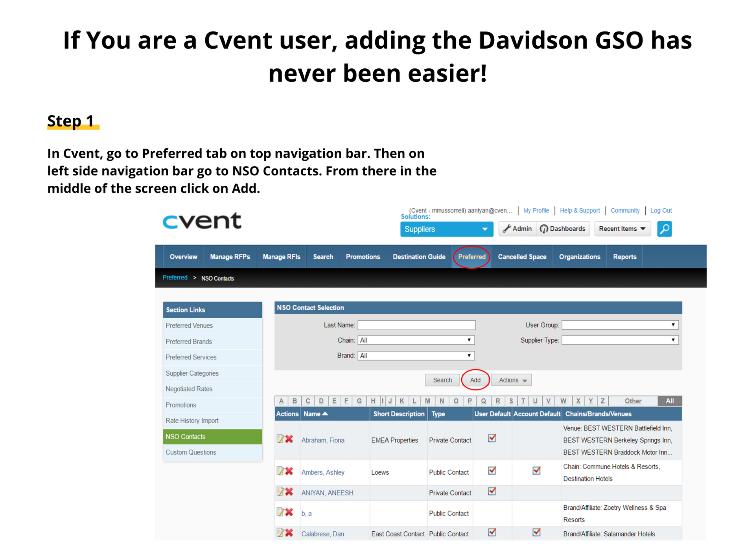
Task: Edit Abraham, Fiona contact pencil icon
Action: (280, 439)
